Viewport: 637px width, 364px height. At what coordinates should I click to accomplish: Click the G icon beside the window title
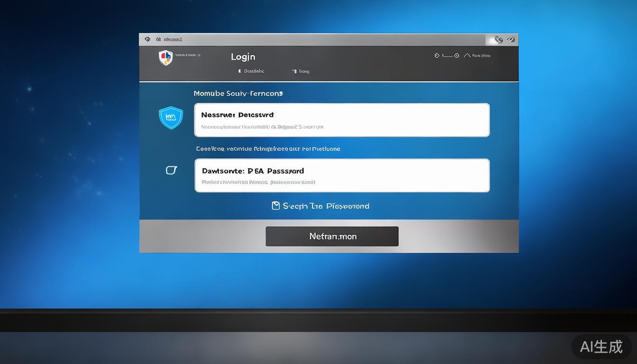coord(159,39)
